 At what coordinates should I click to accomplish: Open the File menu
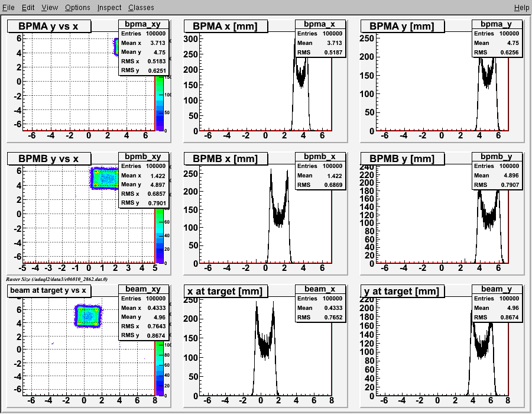[x=8, y=8]
